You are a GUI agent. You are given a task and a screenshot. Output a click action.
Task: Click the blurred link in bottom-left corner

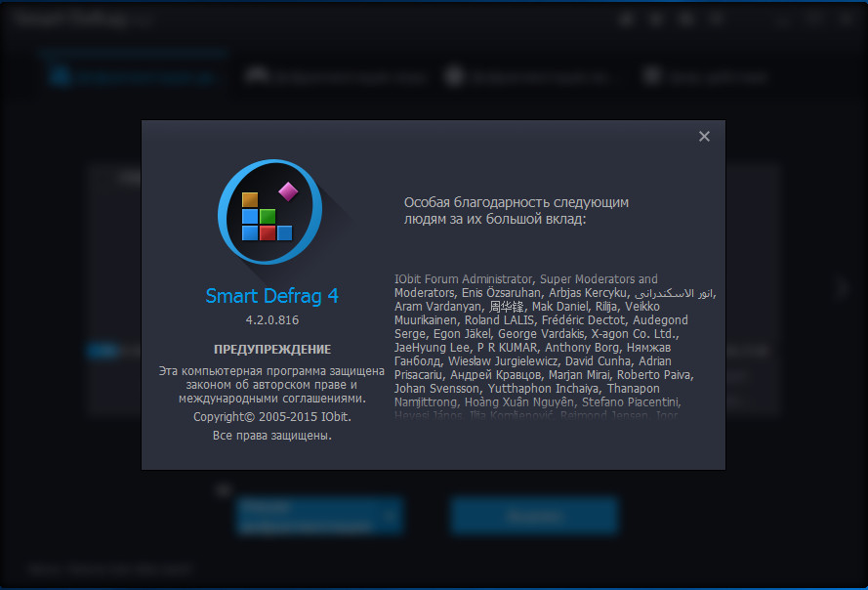click(x=107, y=568)
